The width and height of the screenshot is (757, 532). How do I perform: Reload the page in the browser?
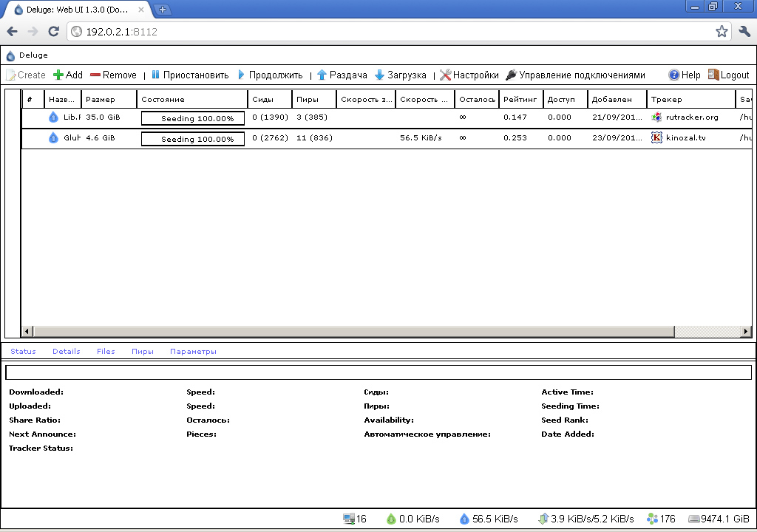pos(53,32)
